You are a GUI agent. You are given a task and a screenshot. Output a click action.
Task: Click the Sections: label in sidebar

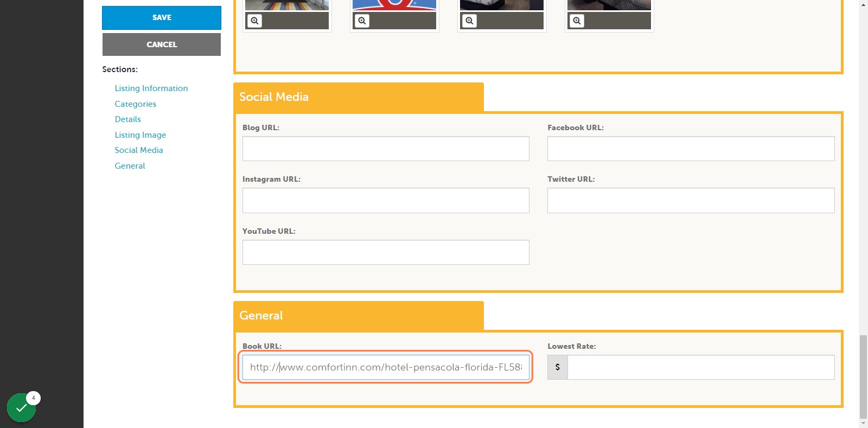pos(120,69)
